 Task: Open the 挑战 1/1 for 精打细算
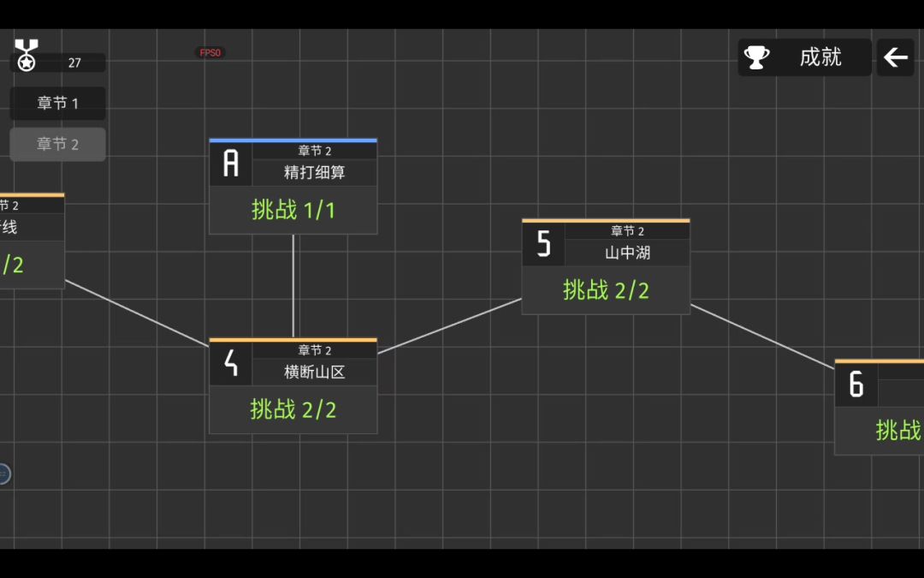293,210
